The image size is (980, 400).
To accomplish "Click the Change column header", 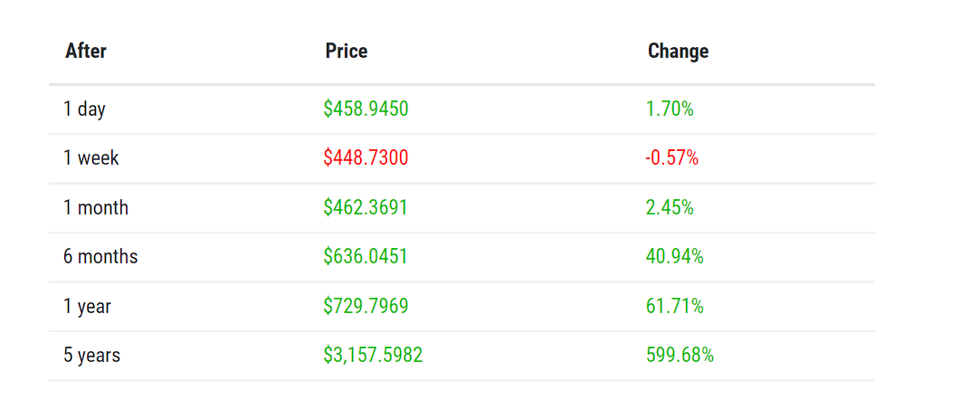I will pyautogui.click(x=678, y=52).
